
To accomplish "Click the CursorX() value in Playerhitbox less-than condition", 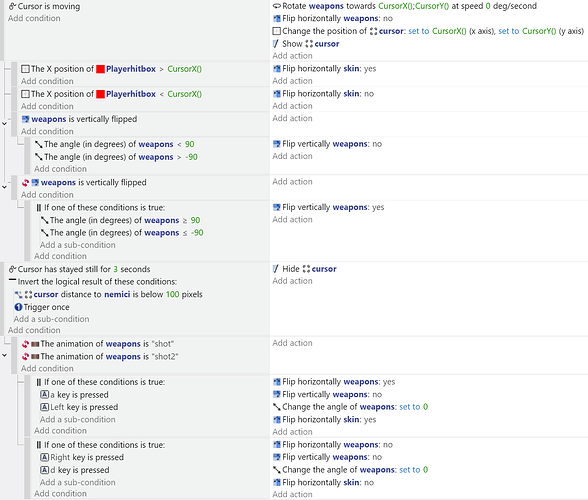I will 184,94.
